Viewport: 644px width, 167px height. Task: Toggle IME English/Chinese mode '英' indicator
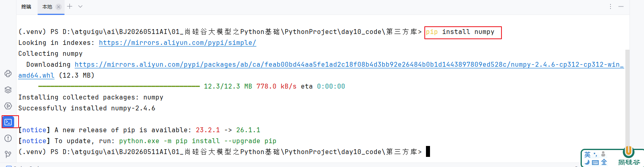587,154
